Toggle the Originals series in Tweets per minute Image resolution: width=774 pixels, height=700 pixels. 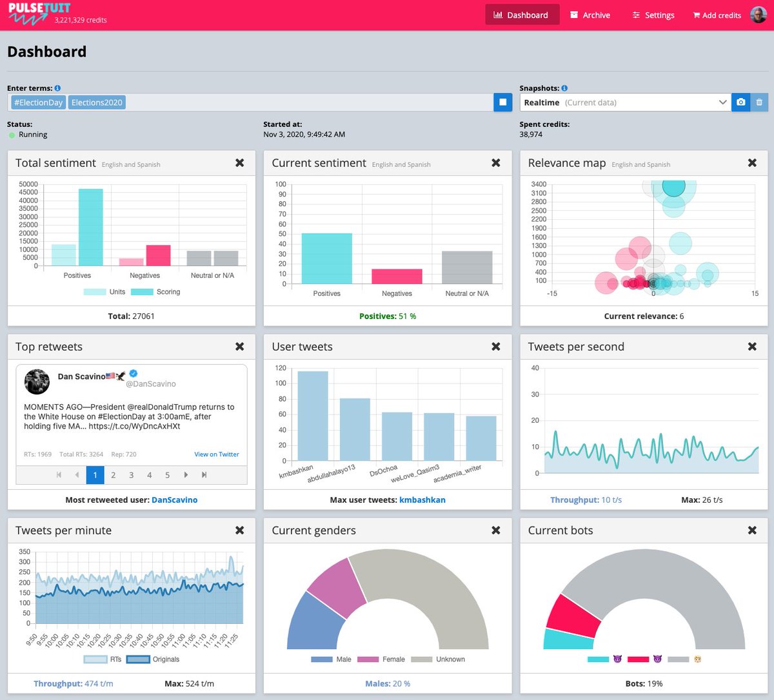(x=153, y=659)
